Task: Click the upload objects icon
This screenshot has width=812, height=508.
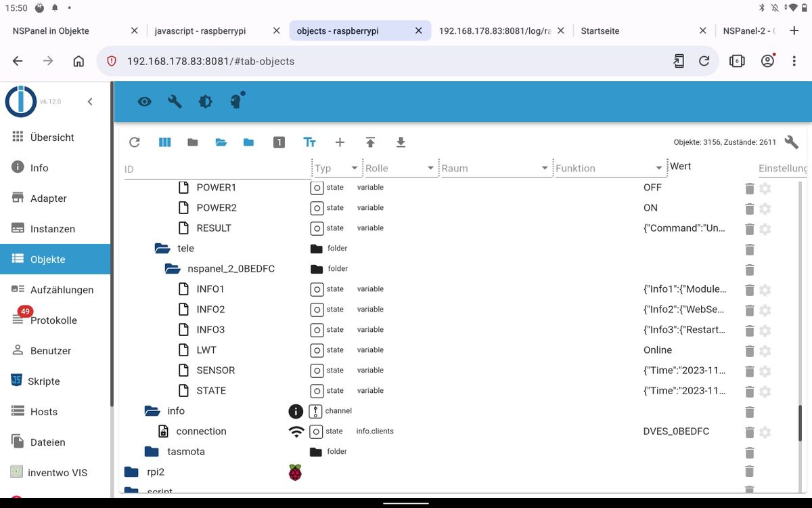Action: [x=370, y=142]
